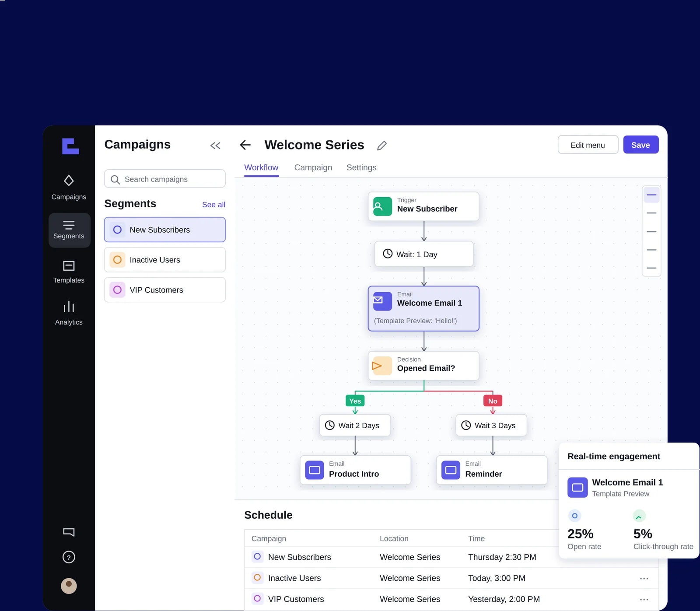Click the Welcome Email 1 envelope icon
This screenshot has width=700, height=611.
(382, 301)
